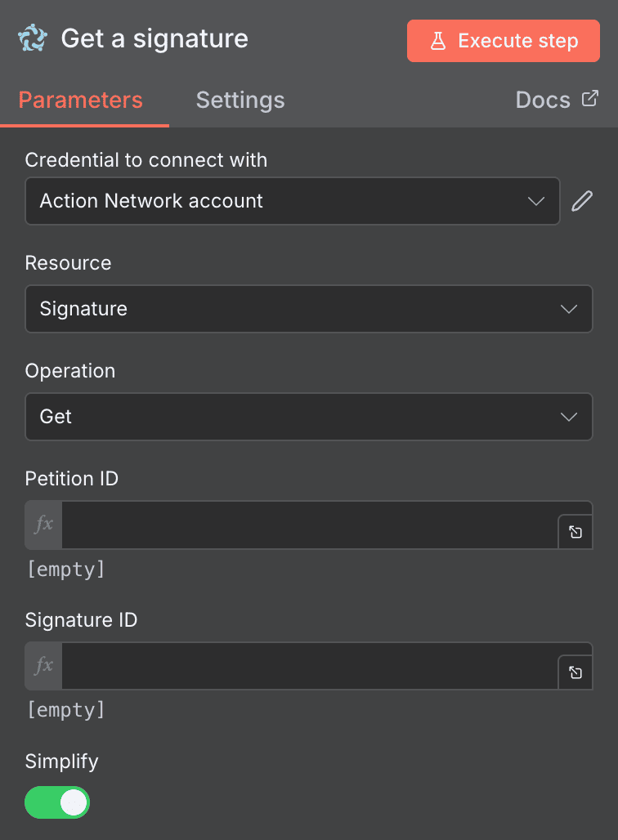Click the Action Network node icon

(31, 38)
